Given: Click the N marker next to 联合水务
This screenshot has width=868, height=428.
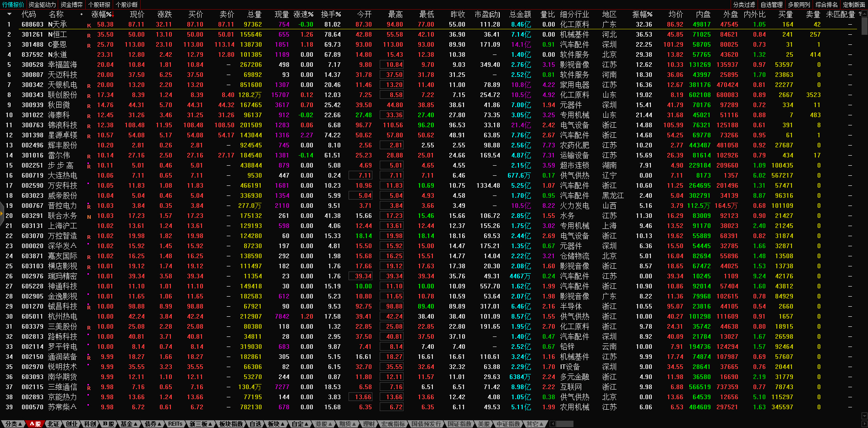Looking at the screenshot, I should (89, 217).
